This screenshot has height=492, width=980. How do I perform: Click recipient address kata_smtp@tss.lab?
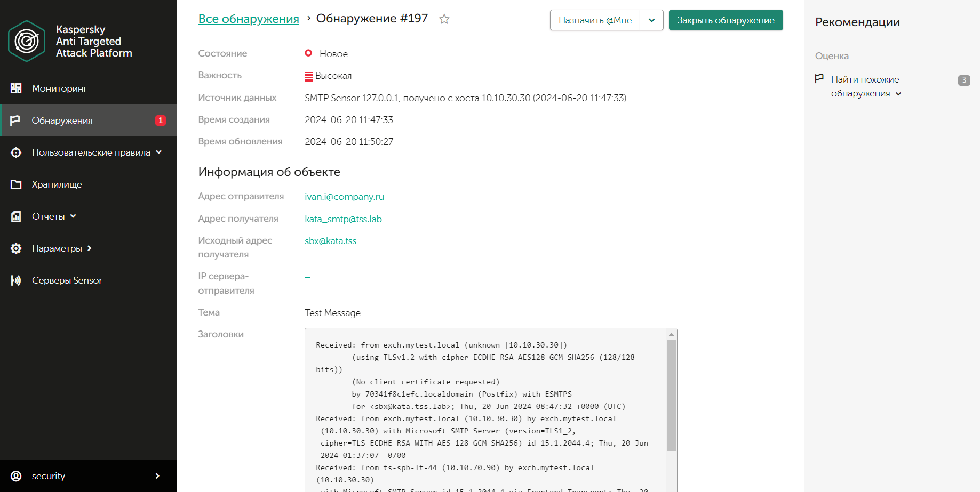tap(343, 219)
